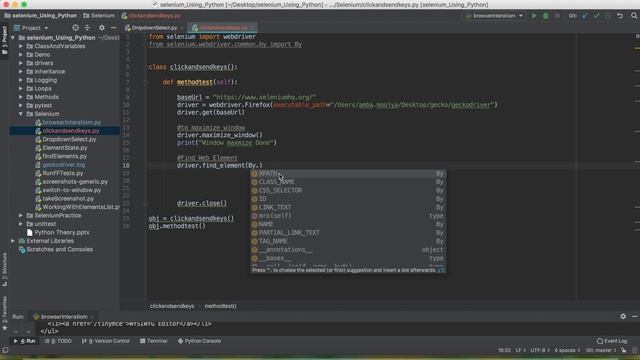Viewport: 640px width, 360px height.
Task: Choose XPATH from the autocomplete list
Action: 348,173
